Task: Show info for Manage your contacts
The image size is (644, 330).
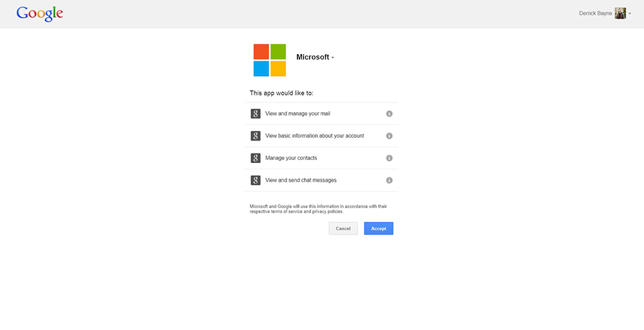Action: click(x=390, y=158)
